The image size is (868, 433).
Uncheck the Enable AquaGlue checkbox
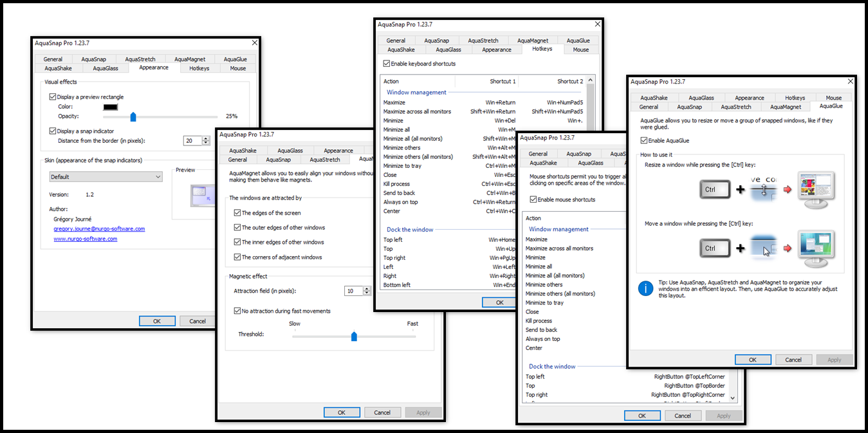tap(645, 140)
